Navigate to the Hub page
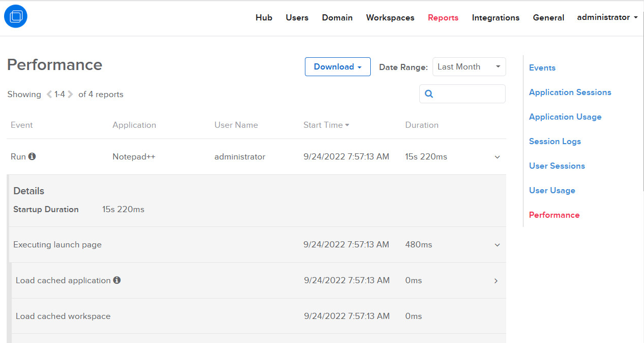Image resolution: width=644 pixels, height=343 pixels. (x=264, y=18)
